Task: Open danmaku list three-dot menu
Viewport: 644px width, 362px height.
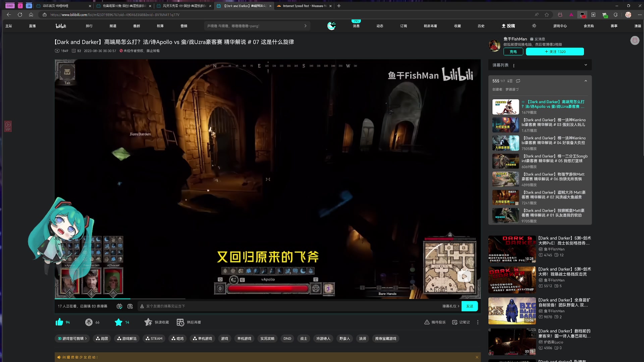Action: (x=514, y=65)
